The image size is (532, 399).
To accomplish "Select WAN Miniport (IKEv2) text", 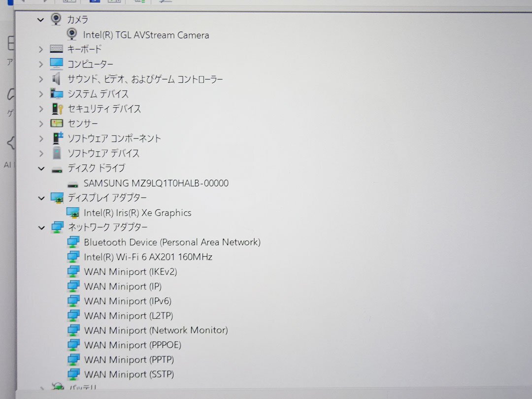I will coord(130,272).
